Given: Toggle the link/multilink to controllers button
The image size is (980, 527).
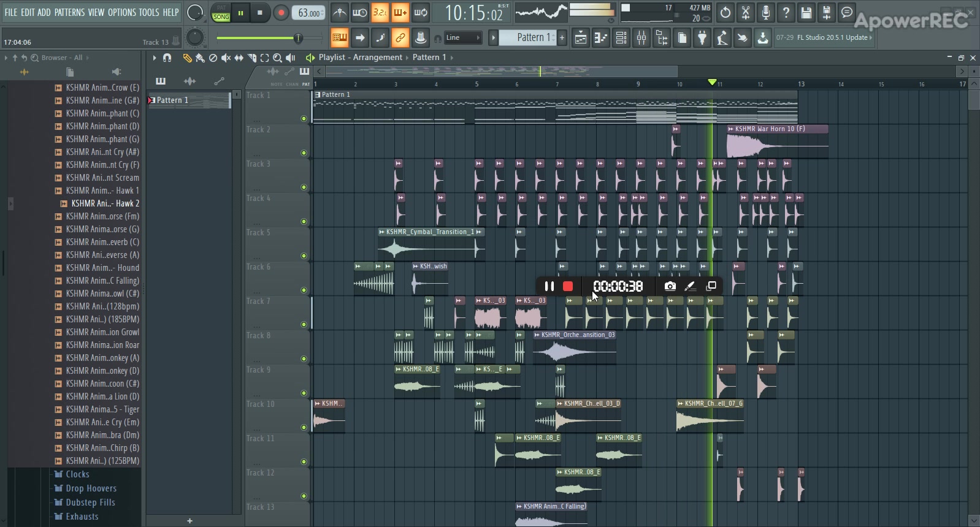Looking at the screenshot, I should point(400,38).
